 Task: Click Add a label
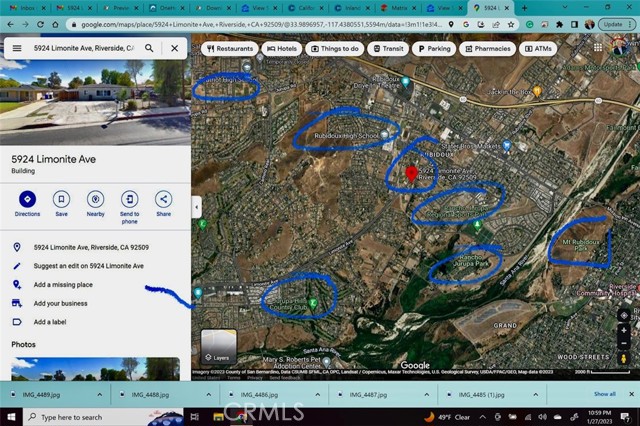(x=50, y=322)
